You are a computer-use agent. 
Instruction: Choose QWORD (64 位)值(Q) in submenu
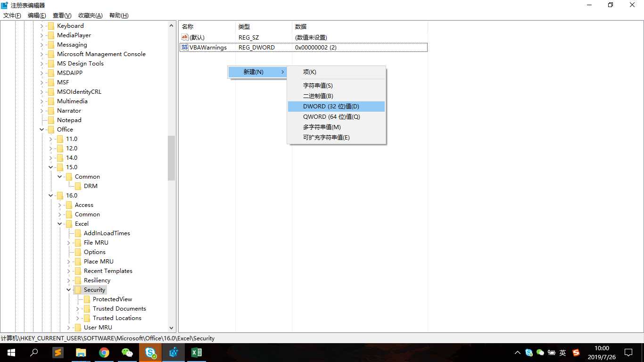(x=337, y=117)
